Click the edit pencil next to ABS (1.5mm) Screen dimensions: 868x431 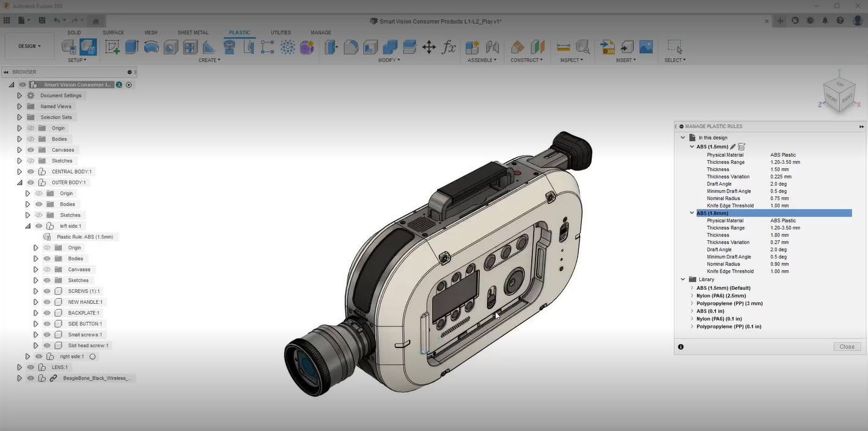point(733,147)
